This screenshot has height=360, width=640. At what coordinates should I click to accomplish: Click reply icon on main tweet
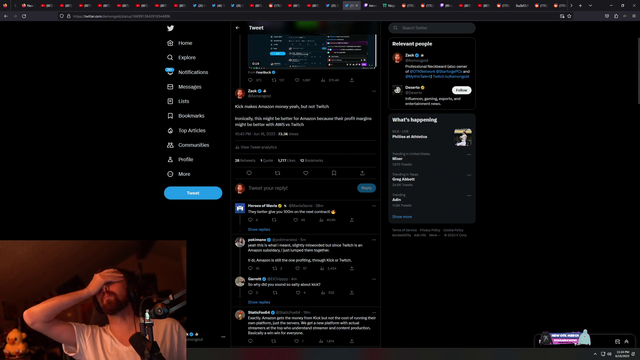[249, 173]
